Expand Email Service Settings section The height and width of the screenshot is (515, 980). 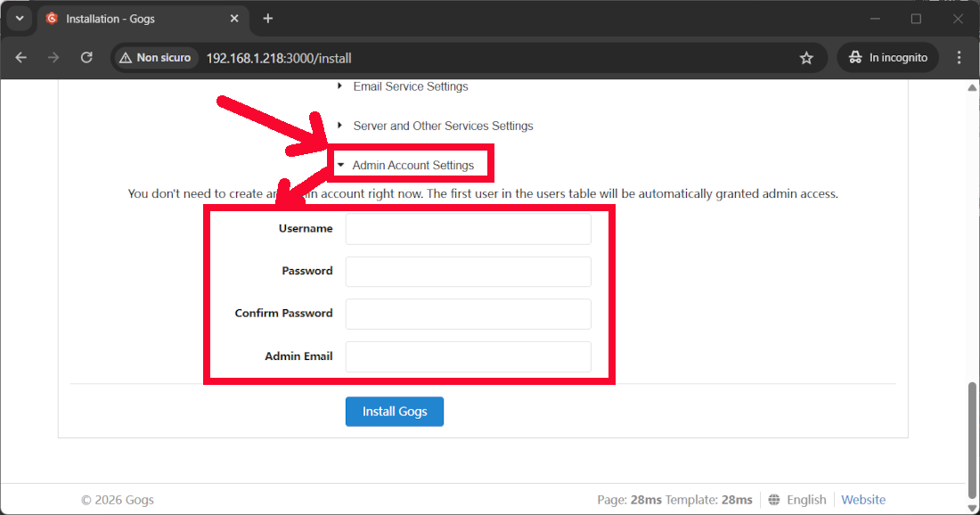[x=410, y=86]
